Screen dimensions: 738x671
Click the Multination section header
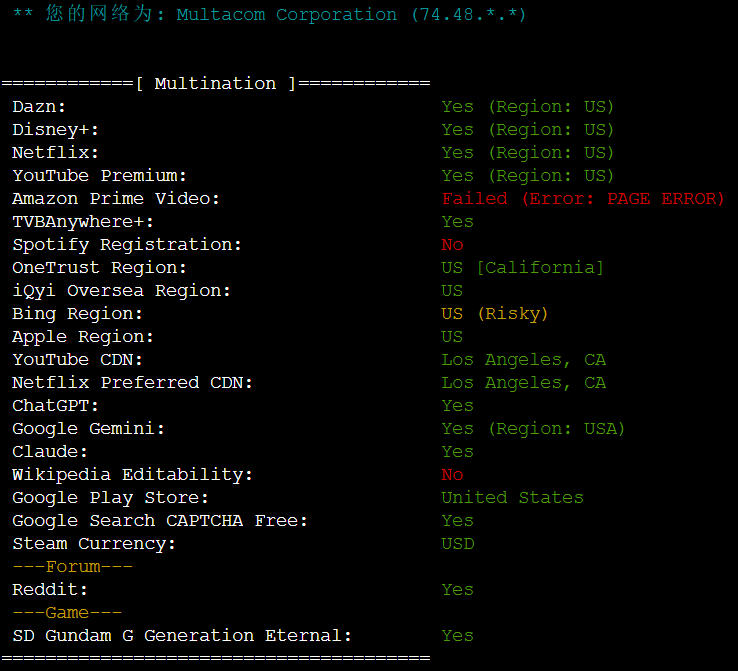click(215, 83)
